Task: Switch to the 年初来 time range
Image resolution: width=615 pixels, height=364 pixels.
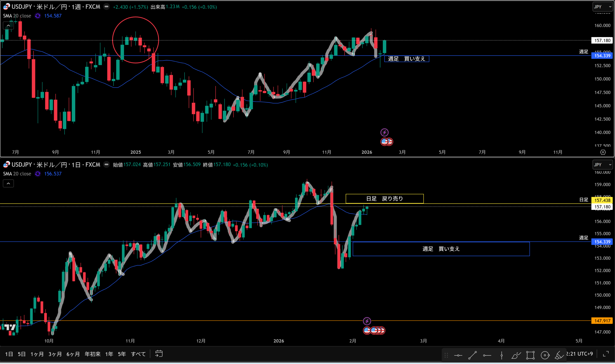Action: coord(92,354)
